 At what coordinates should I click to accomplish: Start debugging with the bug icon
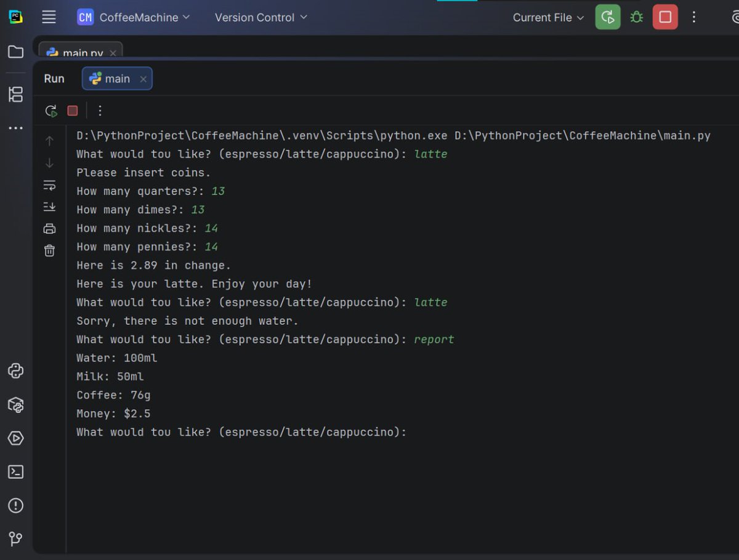point(637,17)
